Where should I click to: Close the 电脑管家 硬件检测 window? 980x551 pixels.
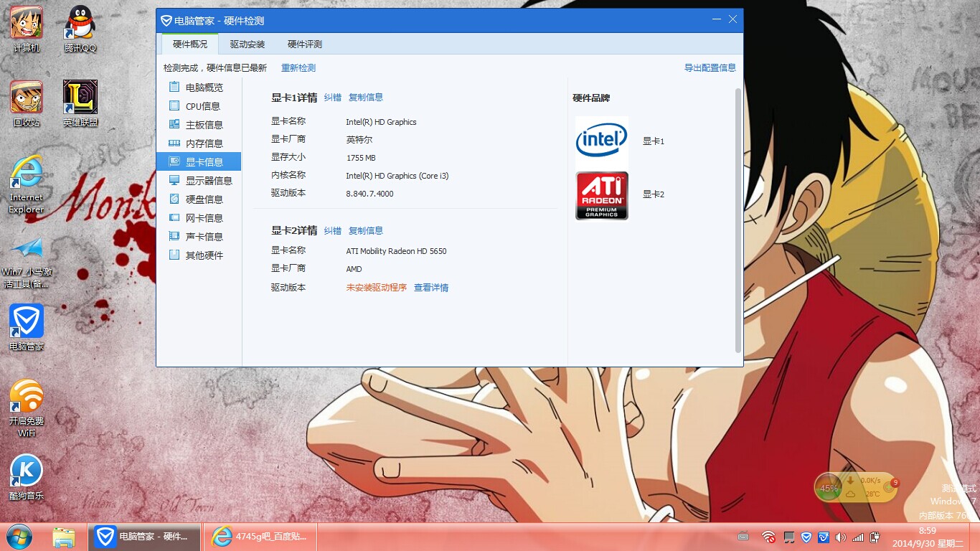732,19
